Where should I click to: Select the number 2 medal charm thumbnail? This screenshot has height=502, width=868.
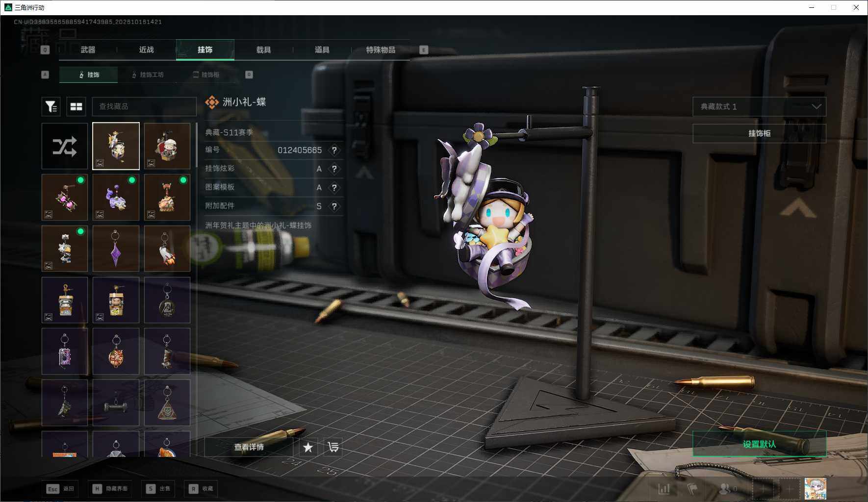[167, 300]
